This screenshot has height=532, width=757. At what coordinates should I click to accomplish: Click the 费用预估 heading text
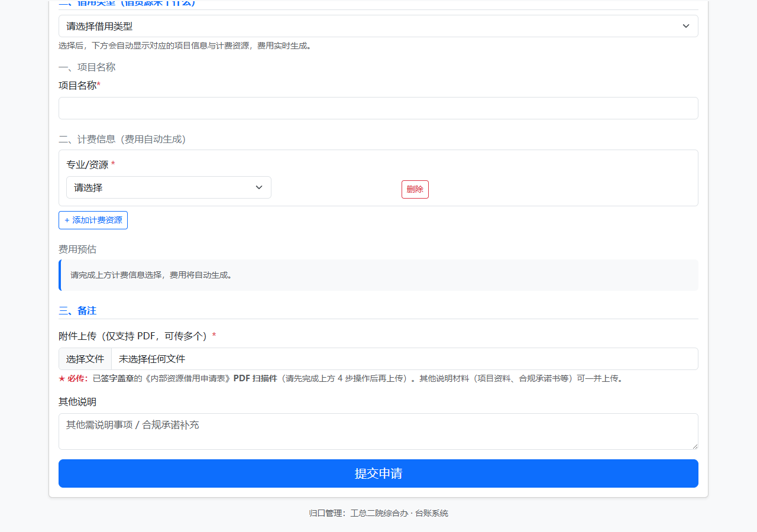pos(77,249)
